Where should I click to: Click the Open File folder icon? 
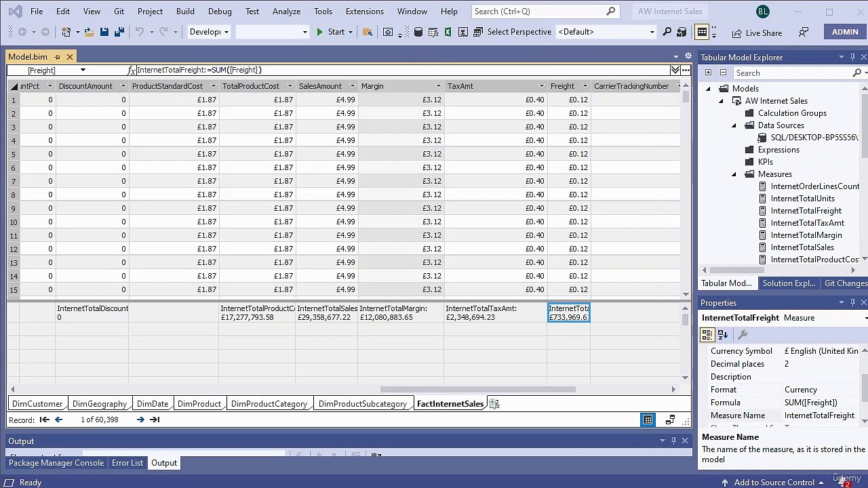click(89, 32)
